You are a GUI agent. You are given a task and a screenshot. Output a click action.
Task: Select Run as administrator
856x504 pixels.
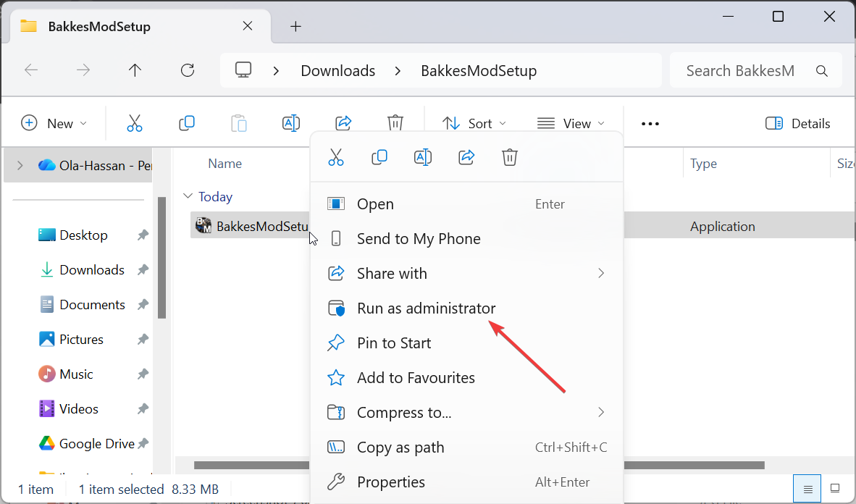(466, 308)
